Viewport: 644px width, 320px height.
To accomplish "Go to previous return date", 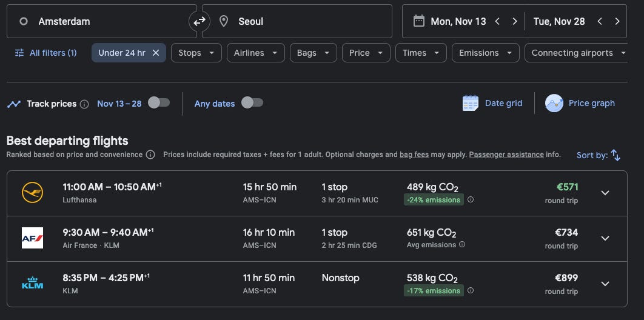I will [600, 21].
